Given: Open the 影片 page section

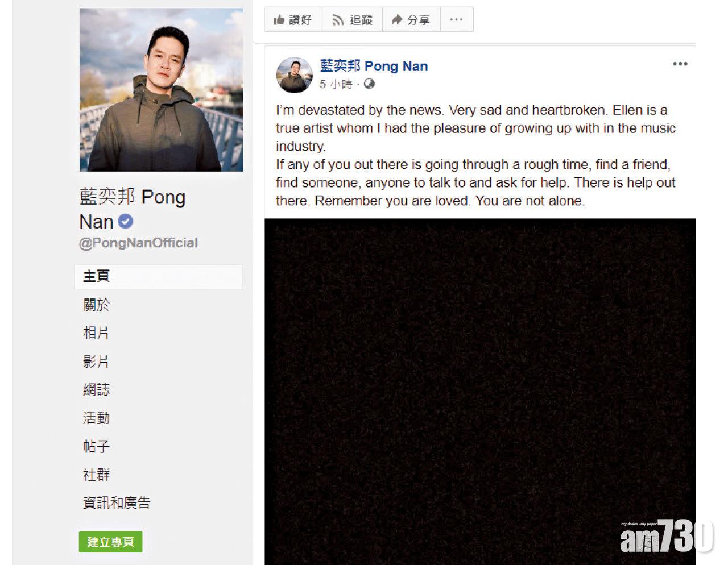Looking at the screenshot, I should pyautogui.click(x=96, y=362).
